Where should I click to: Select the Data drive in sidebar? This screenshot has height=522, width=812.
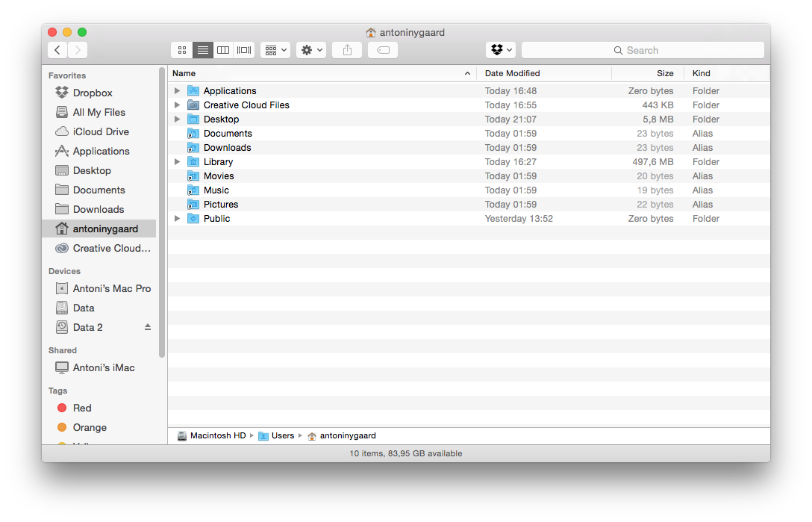click(x=99, y=308)
